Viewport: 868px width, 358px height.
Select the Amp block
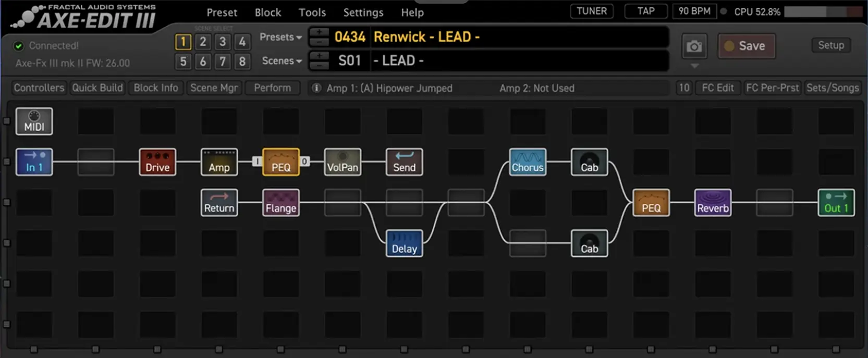click(219, 162)
